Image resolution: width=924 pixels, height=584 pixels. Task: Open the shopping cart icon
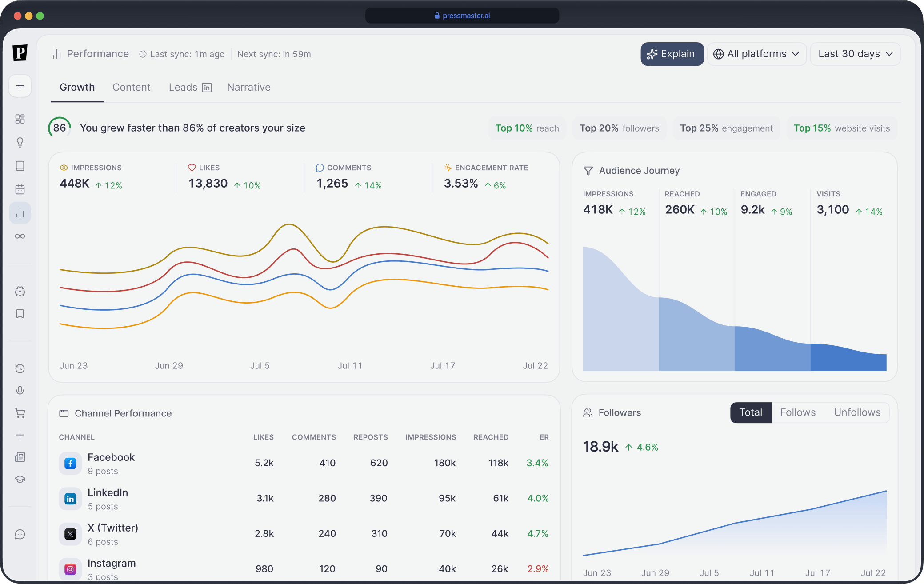pyautogui.click(x=20, y=413)
